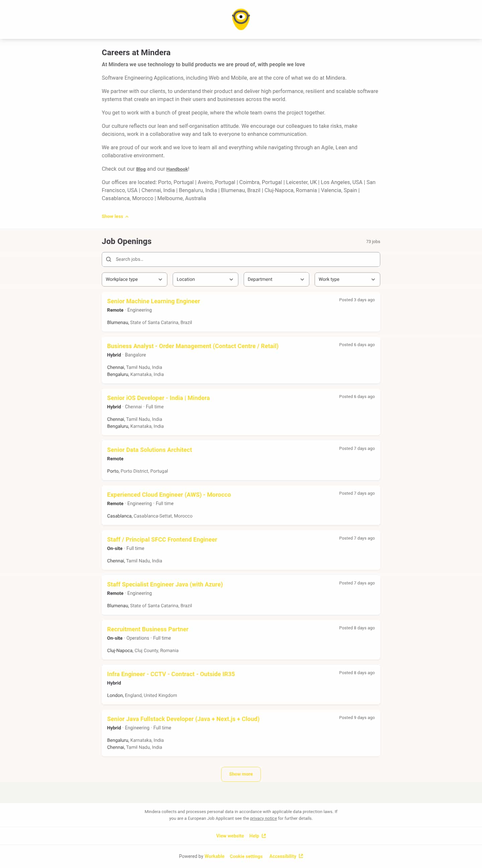Open Staff Specialist Engineer Java job
The height and width of the screenshot is (868, 482).
tap(165, 584)
